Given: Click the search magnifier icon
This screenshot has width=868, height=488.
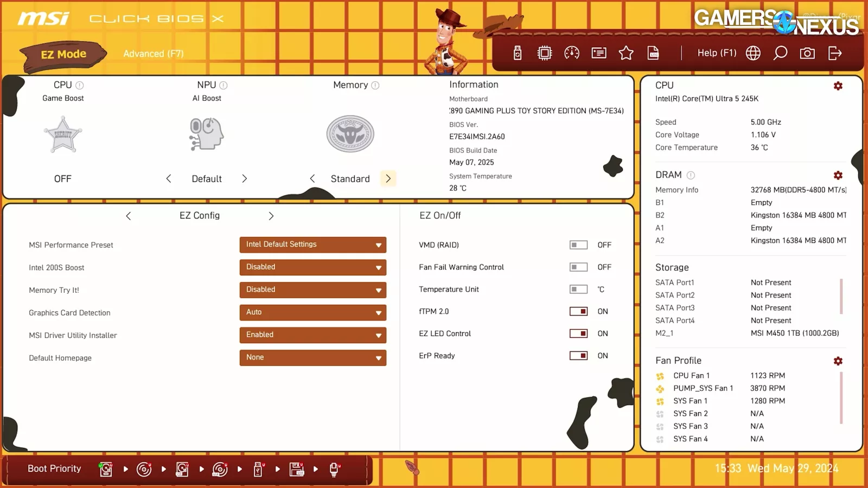Looking at the screenshot, I should pyautogui.click(x=780, y=53).
